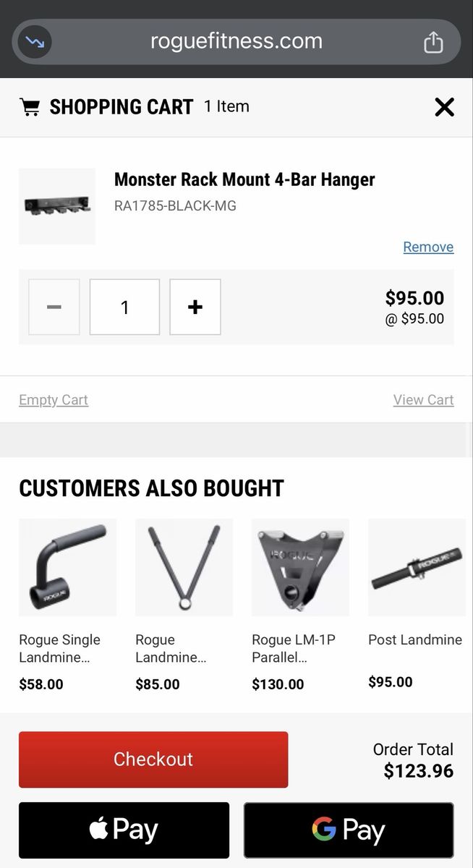473x868 pixels.
Task: Select the V-shaped Rogue Landmine handle image
Action: coord(184,567)
